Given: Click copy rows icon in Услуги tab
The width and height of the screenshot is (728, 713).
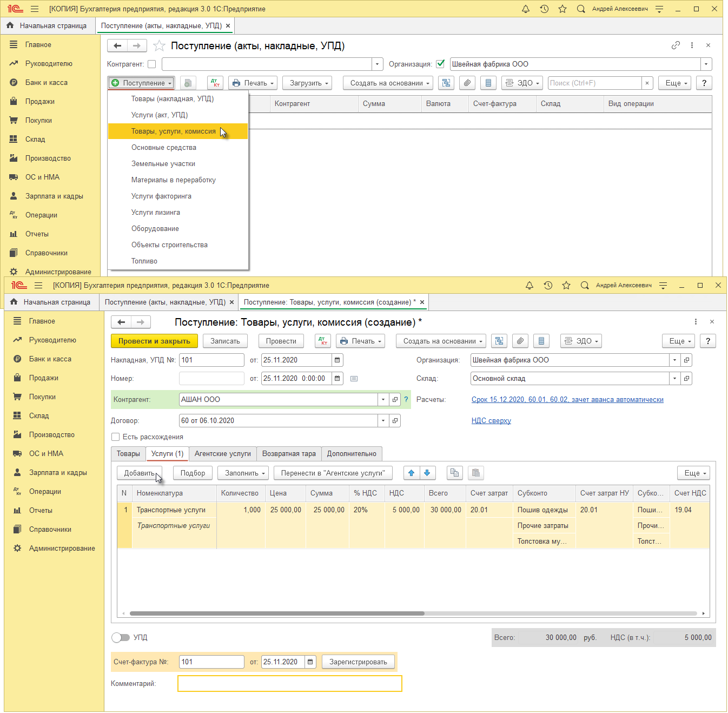Looking at the screenshot, I should coord(455,473).
